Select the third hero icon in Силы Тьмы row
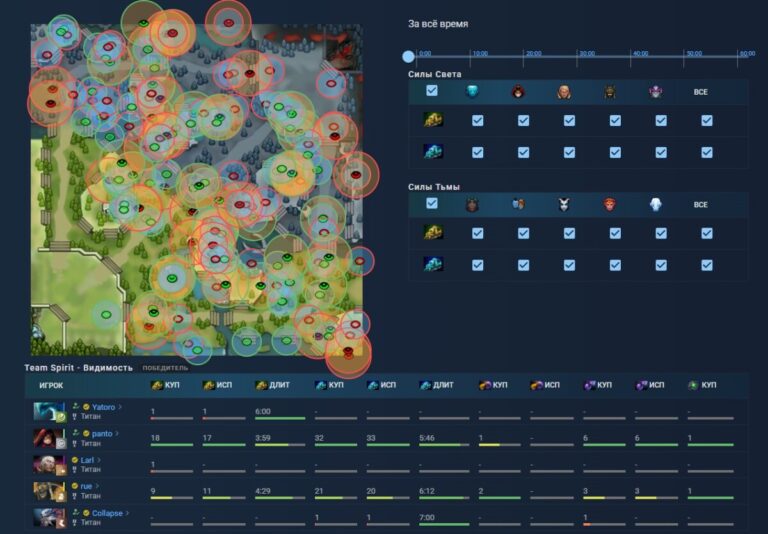The width and height of the screenshot is (768, 534). pyautogui.click(x=564, y=204)
